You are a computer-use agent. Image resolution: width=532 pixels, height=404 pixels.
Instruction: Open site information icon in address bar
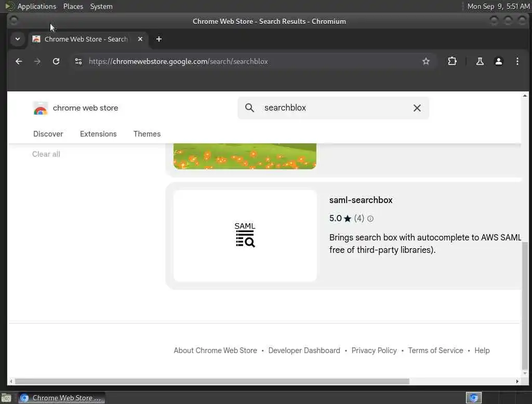point(78,61)
